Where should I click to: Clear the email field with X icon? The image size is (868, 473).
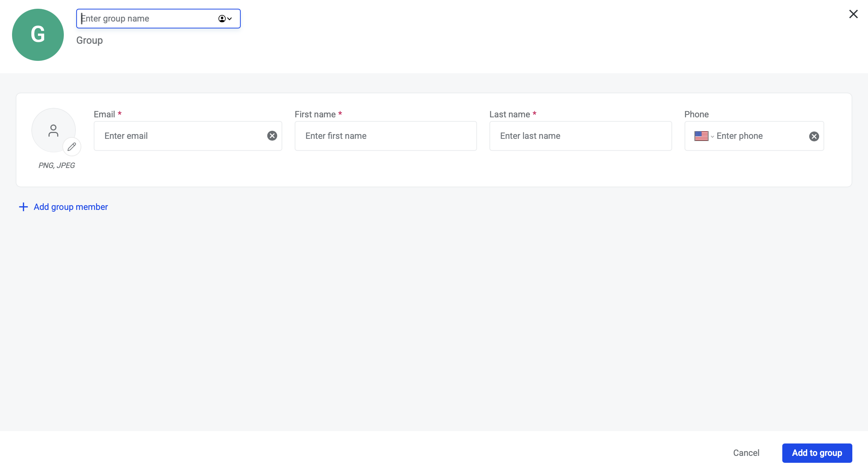pos(272,136)
